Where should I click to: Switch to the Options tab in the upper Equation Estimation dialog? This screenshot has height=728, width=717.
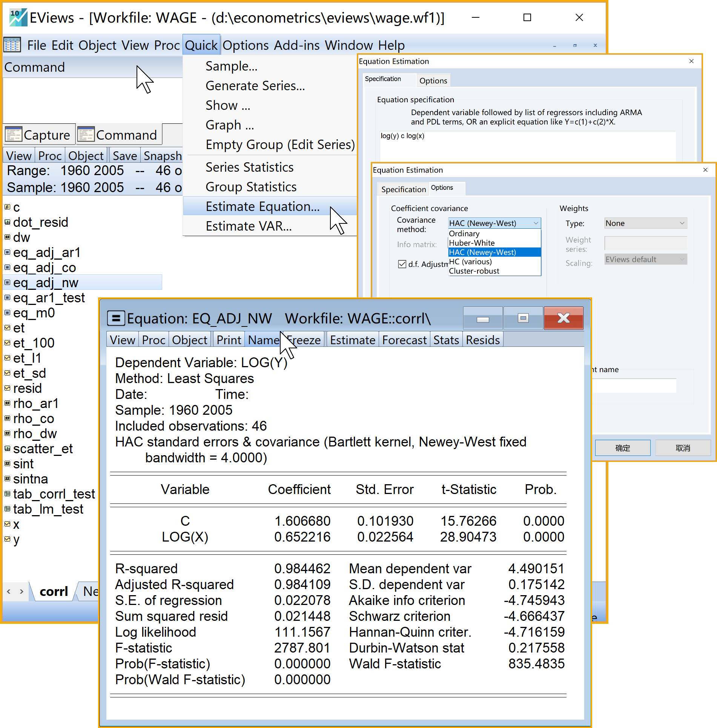[x=433, y=81]
